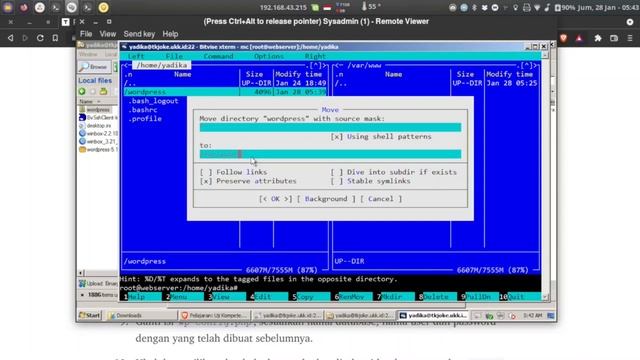Toggle Using shell patterns checkbox

[337, 136]
